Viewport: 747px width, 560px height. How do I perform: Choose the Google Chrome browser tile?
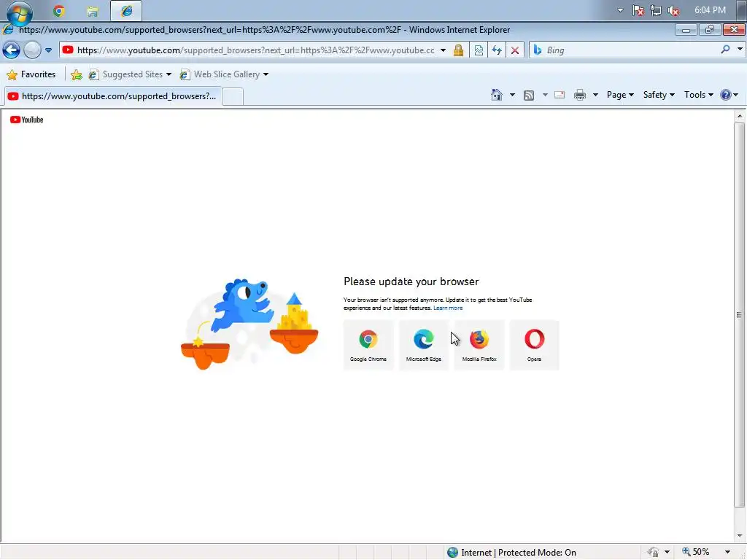pos(368,345)
